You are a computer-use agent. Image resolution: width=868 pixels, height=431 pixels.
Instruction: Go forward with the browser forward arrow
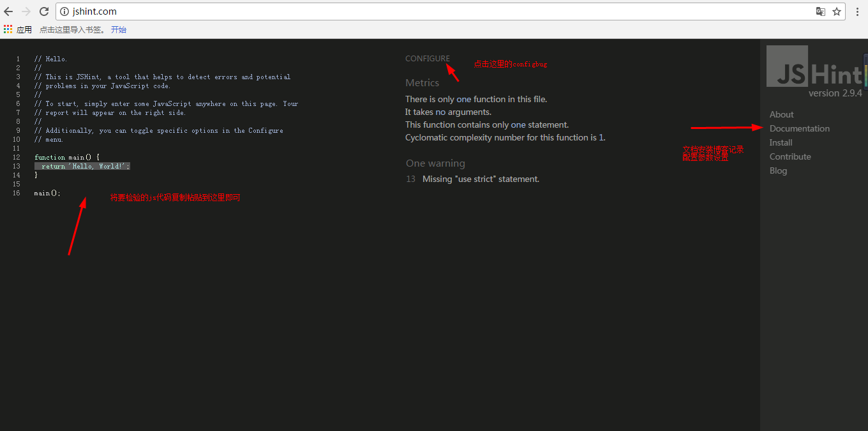(x=26, y=11)
